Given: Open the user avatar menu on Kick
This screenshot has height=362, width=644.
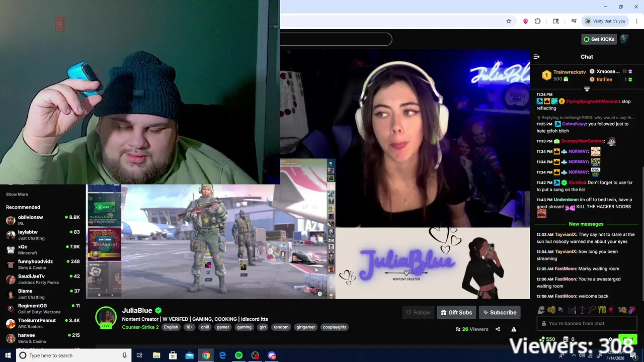Looking at the screenshot, I should pyautogui.click(x=625, y=39).
